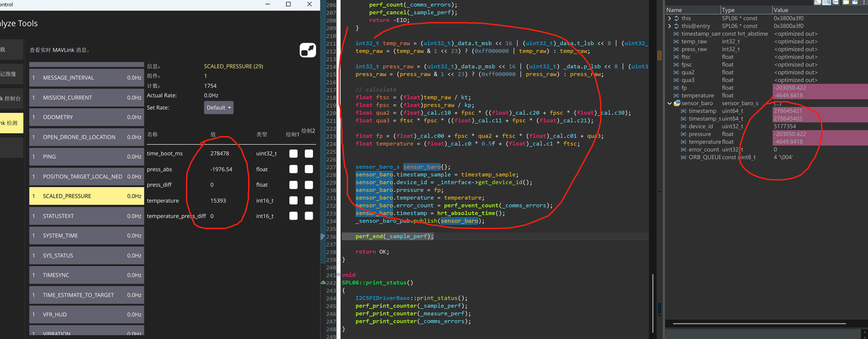
Task: Open the 控制台 console side tab
Action: coord(11,99)
